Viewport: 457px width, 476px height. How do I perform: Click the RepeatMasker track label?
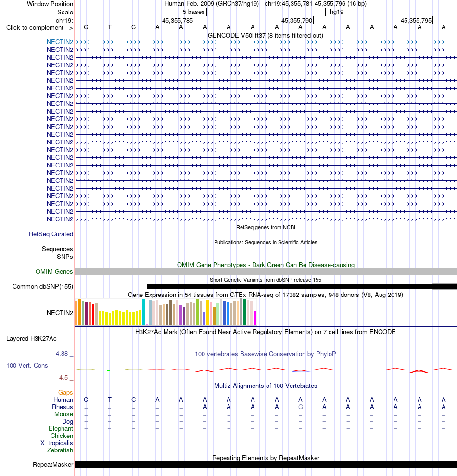(x=53, y=465)
